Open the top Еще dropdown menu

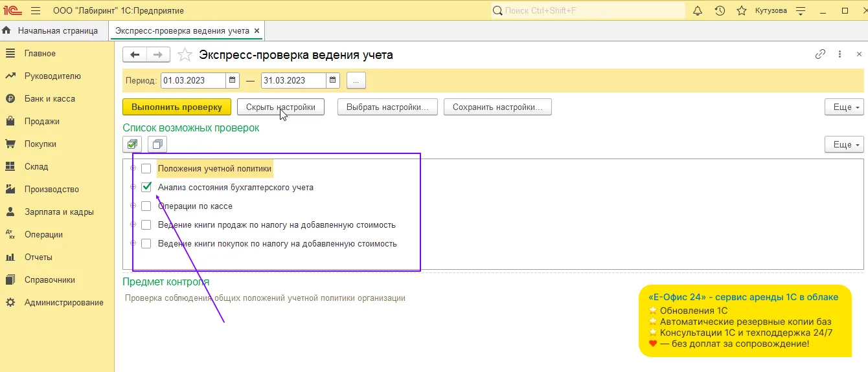(844, 107)
